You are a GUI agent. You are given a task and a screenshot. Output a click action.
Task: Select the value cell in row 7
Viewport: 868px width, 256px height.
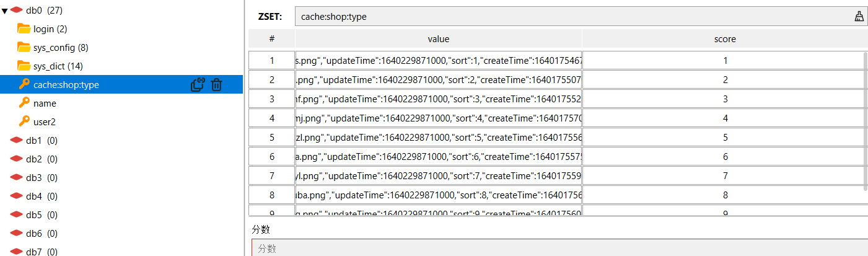[x=439, y=176]
